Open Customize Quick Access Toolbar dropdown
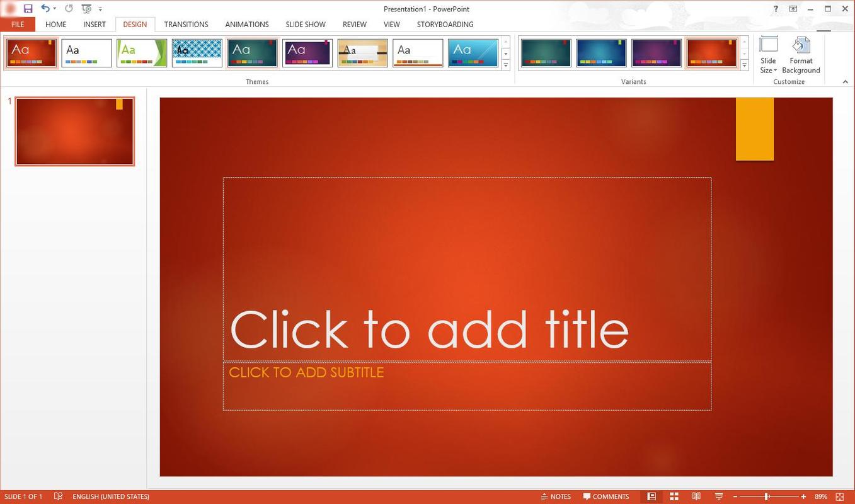855x504 pixels. point(100,9)
